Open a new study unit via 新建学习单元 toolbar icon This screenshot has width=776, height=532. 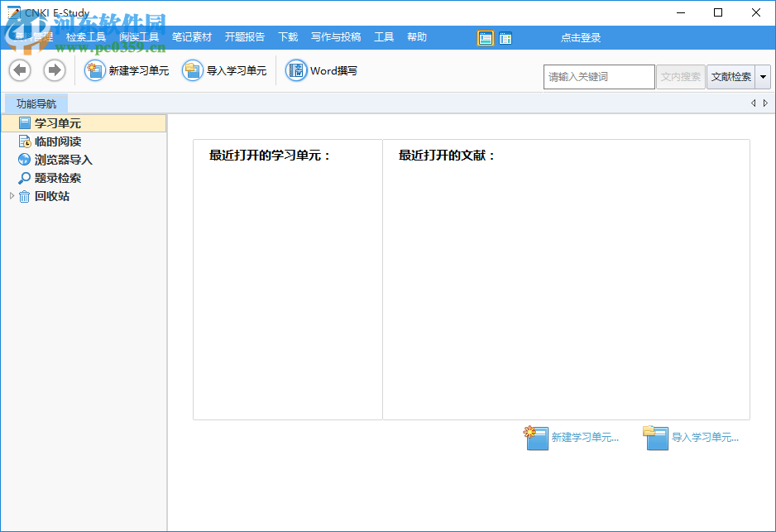(95, 70)
